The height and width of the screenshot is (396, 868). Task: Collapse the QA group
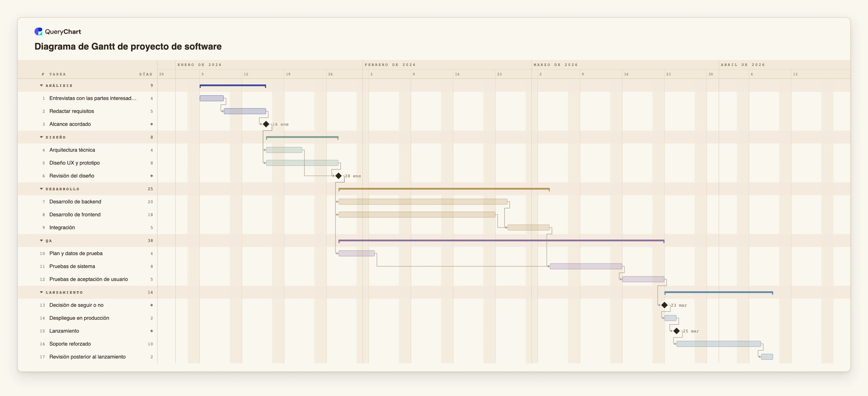41,240
